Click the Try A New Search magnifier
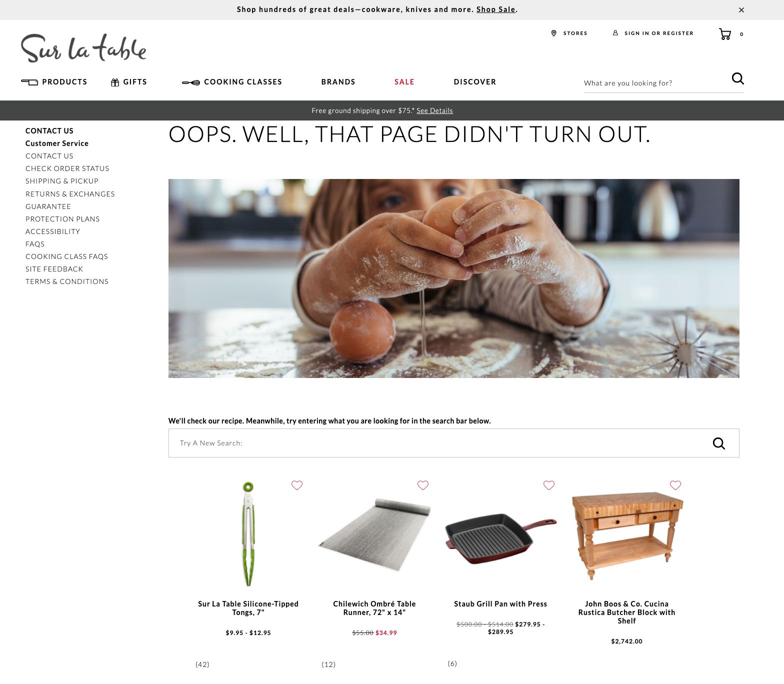Image resolution: width=784 pixels, height=684 pixels. click(x=718, y=443)
